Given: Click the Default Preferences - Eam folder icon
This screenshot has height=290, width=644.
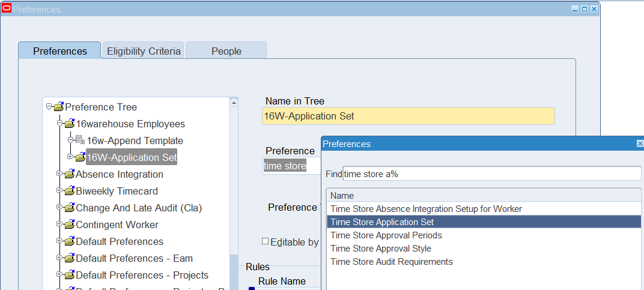Looking at the screenshot, I should coord(69,259).
